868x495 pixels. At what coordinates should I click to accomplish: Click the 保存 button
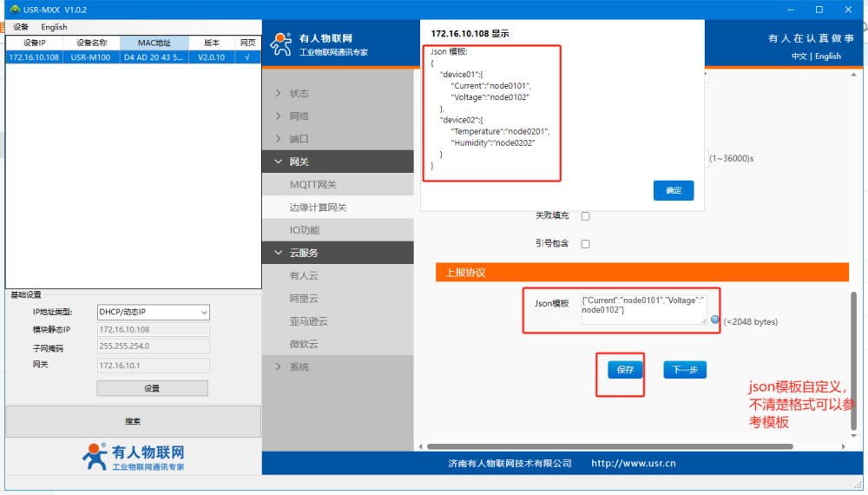pos(625,369)
